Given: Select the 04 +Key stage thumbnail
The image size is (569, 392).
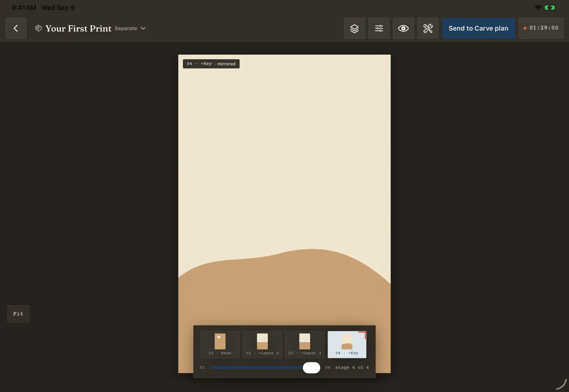Looking at the screenshot, I should coord(347,344).
